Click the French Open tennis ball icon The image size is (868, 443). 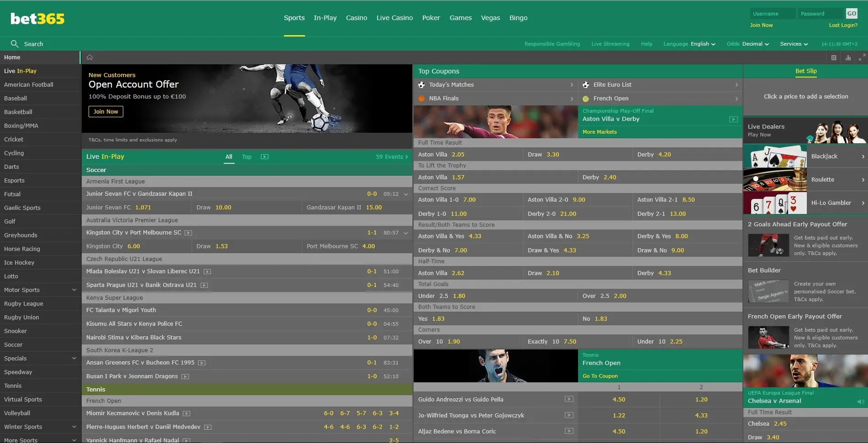click(586, 99)
